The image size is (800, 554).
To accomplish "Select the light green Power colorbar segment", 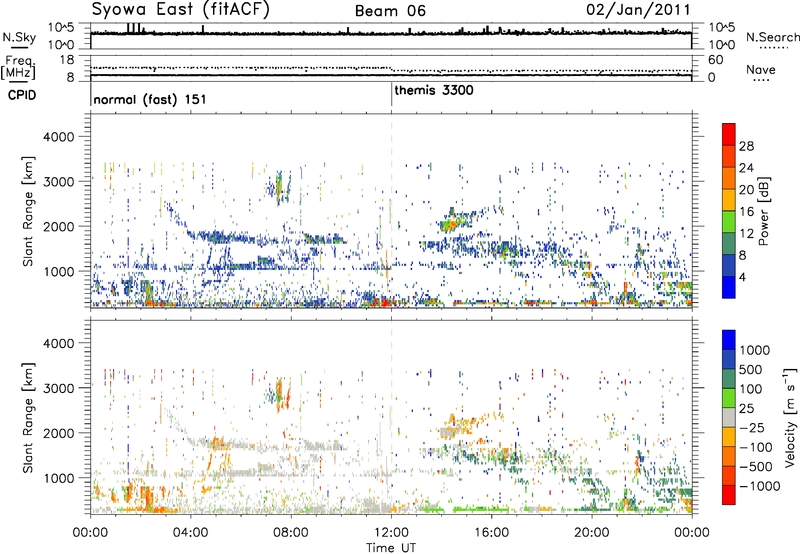I will (x=729, y=221).
